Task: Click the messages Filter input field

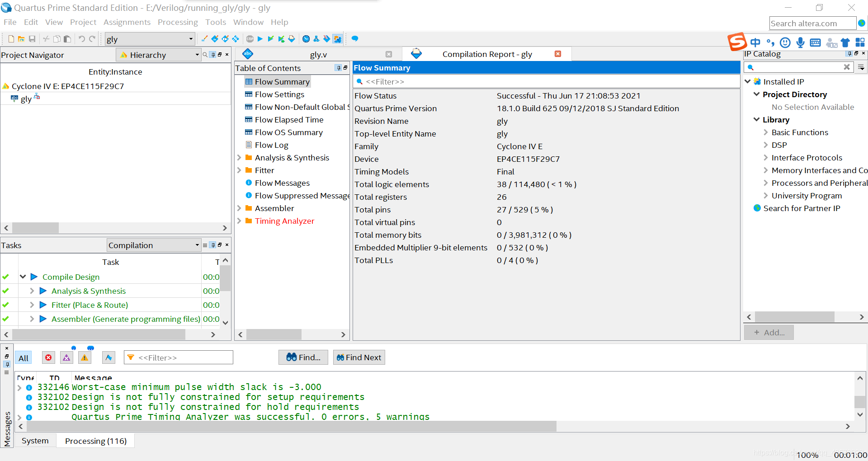Action: 179,358
